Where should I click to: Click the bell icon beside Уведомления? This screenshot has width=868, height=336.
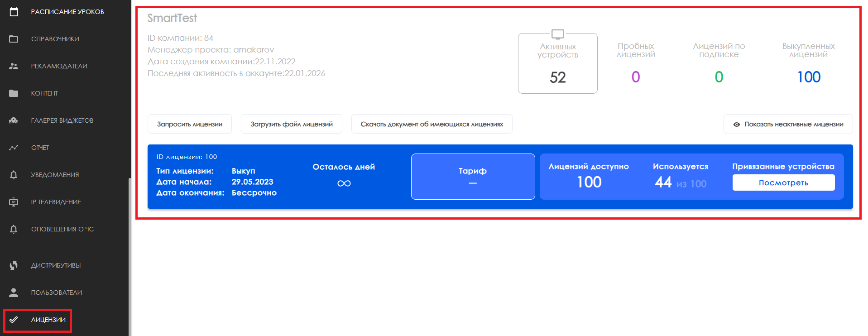point(14,175)
